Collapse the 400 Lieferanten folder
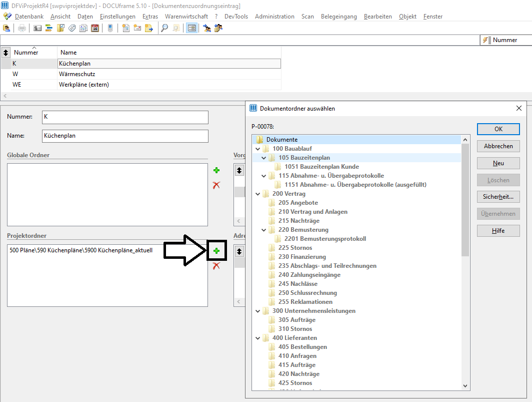The height and width of the screenshot is (402, 532). pos(258,338)
